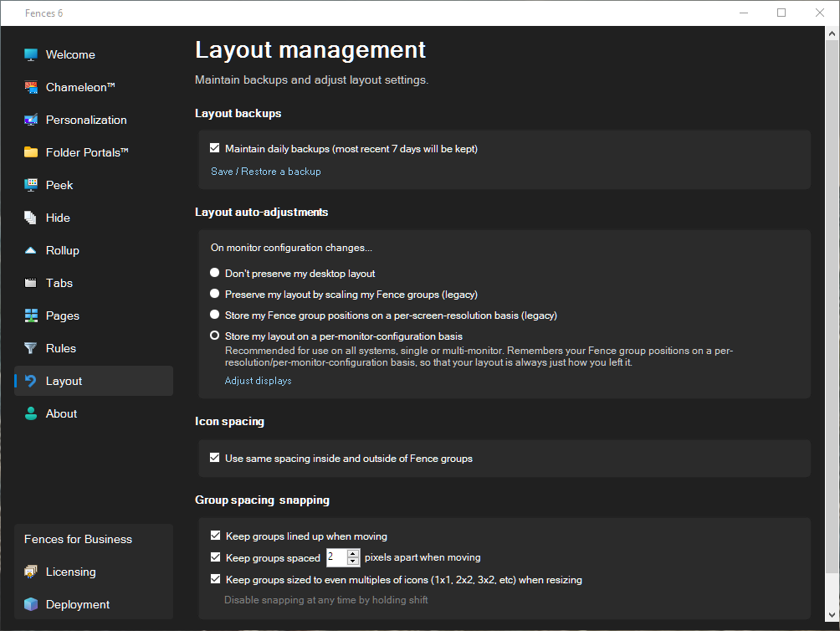
Task: Toggle Keep groups lined up when moving
Action: coord(216,536)
